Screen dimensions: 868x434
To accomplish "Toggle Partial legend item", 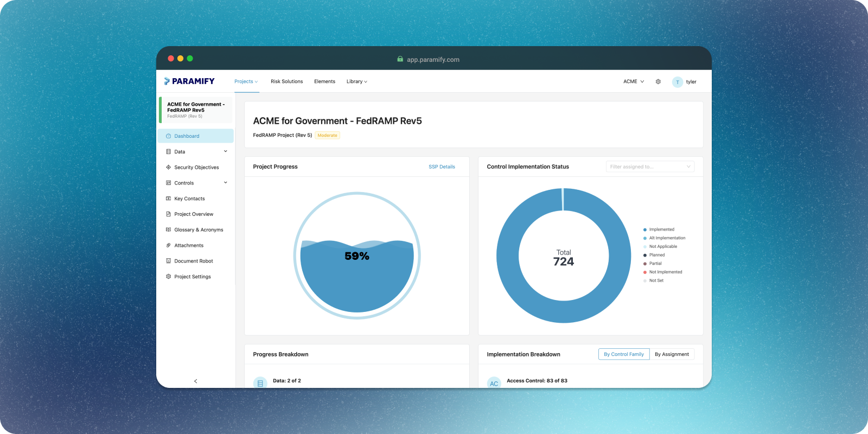I will click(x=652, y=264).
